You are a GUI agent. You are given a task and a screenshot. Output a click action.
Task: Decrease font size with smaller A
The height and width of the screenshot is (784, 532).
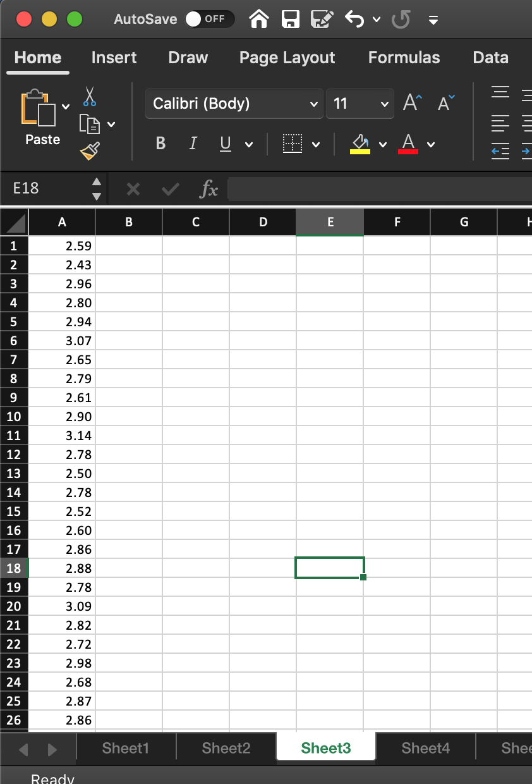pyautogui.click(x=446, y=103)
